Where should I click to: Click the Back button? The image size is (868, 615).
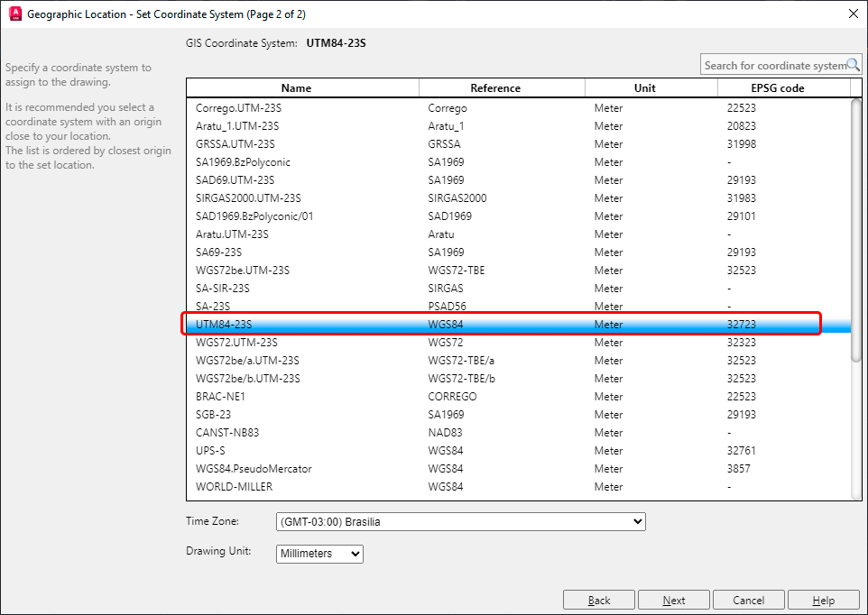click(x=598, y=599)
